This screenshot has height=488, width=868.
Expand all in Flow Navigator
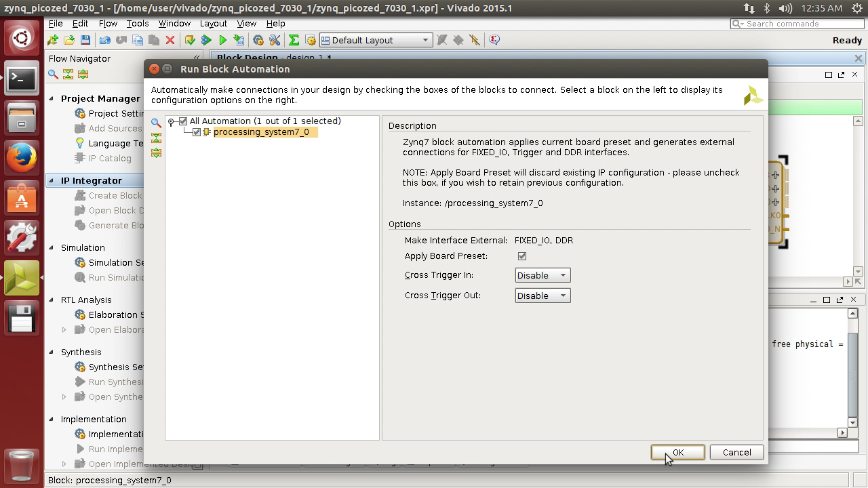point(83,74)
